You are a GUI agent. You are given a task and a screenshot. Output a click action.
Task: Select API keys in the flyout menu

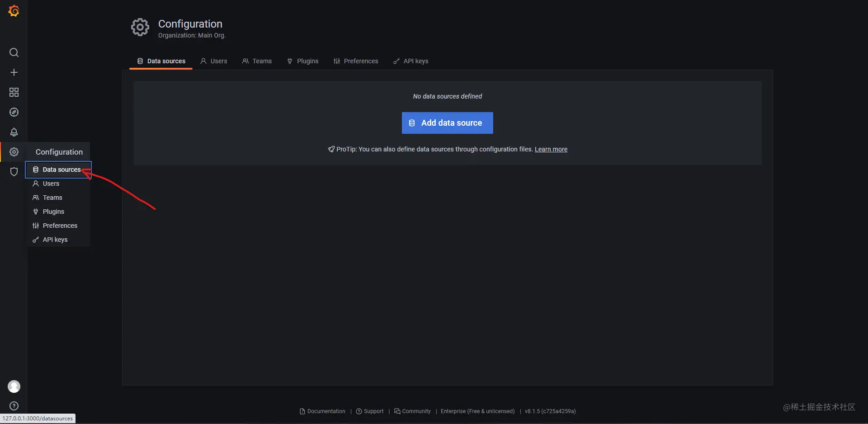tap(58, 240)
